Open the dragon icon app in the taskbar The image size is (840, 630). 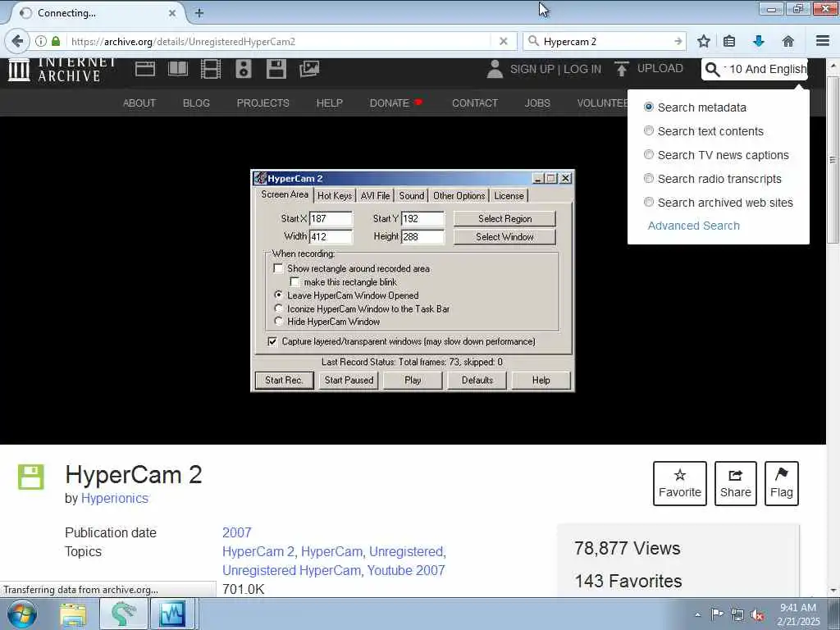coord(123,614)
